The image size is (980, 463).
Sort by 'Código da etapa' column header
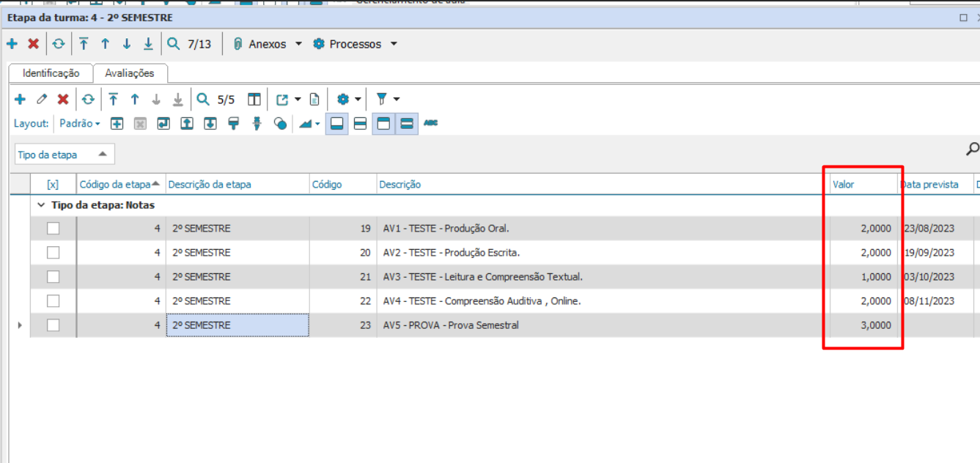[120, 185]
